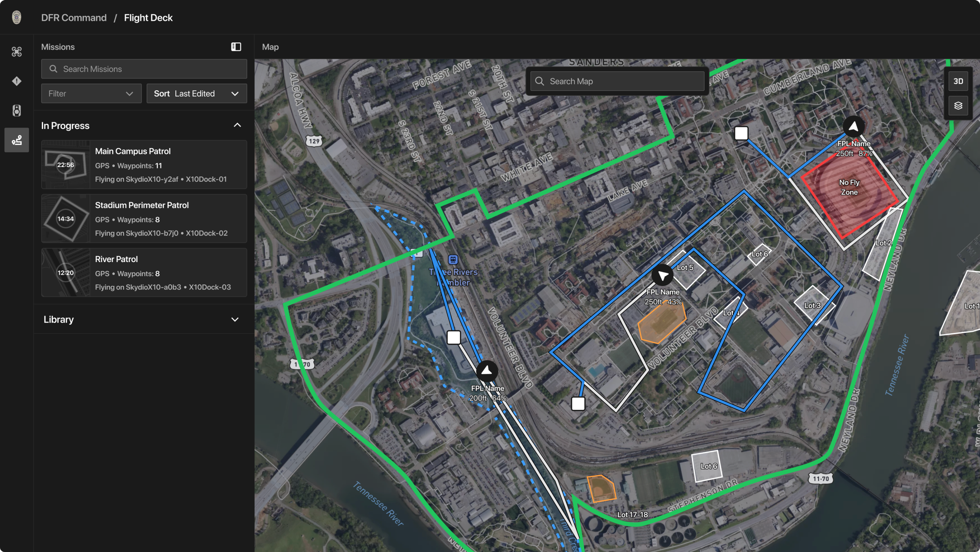Open the Sort Last Edited dropdown
Screen dimensions: 980x552
click(197, 94)
